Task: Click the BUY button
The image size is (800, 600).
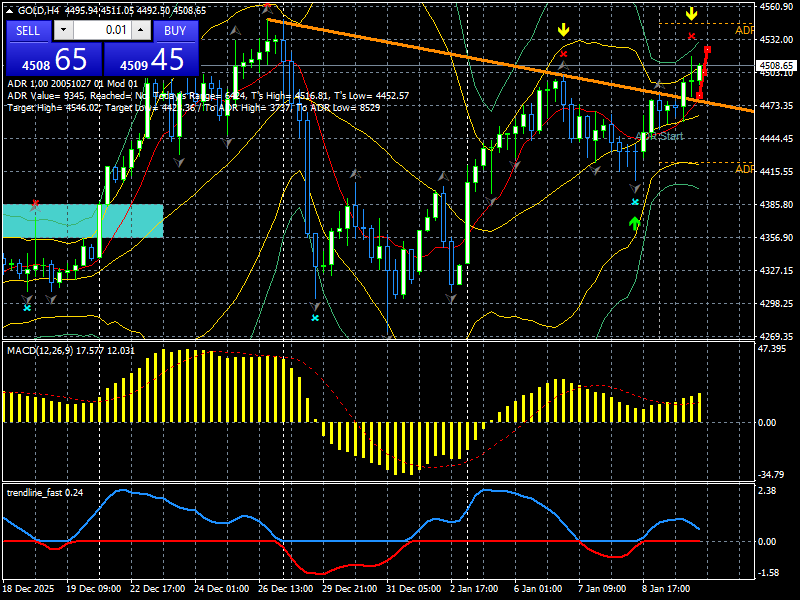Action: point(175,31)
